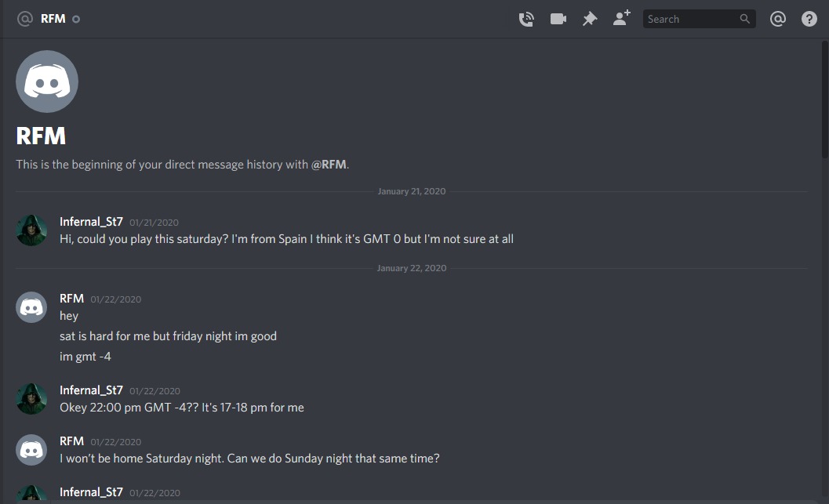Click the message "im gmt -4"

click(85, 357)
